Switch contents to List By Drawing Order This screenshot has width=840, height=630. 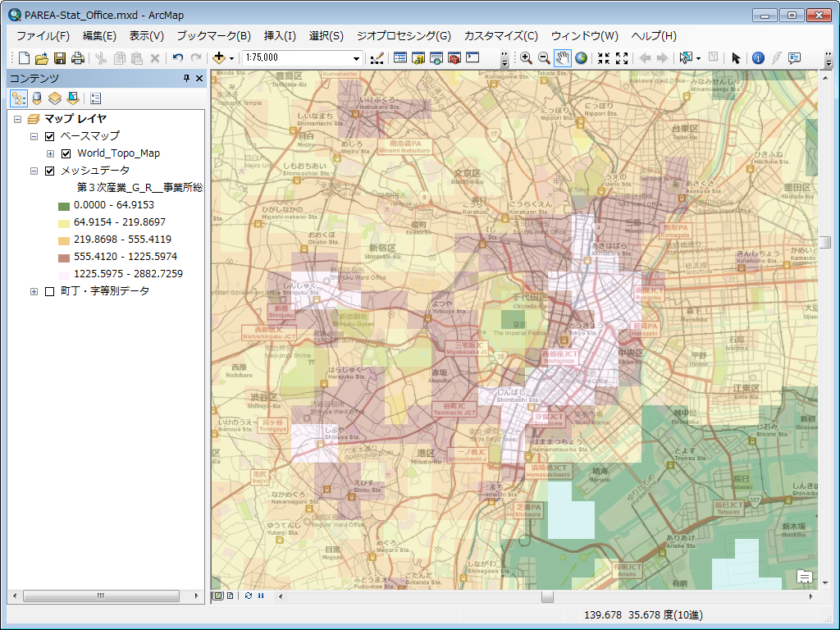click(x=19, y=98)
